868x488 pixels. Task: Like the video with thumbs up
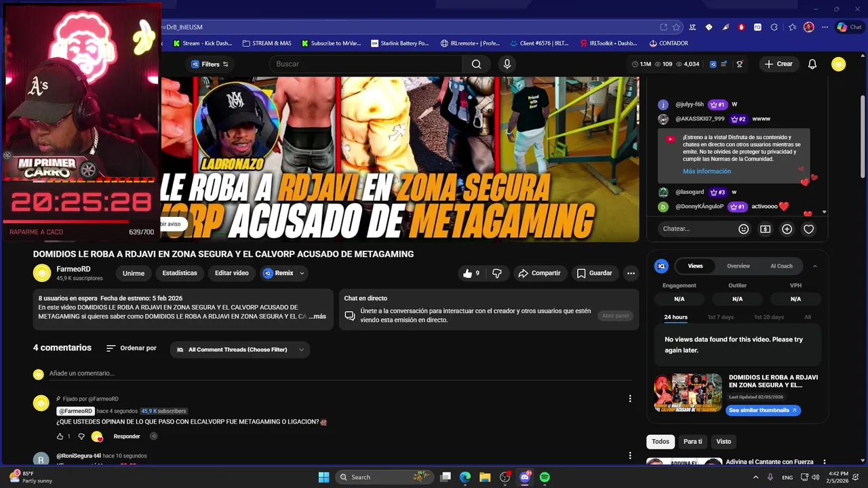(x=471, y=273)
